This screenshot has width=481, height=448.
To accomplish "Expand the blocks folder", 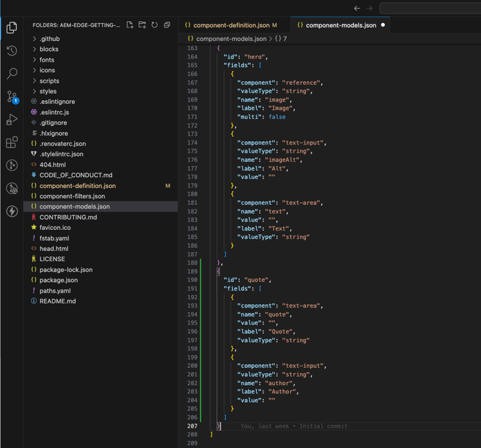I will click(x=49, y=49).
